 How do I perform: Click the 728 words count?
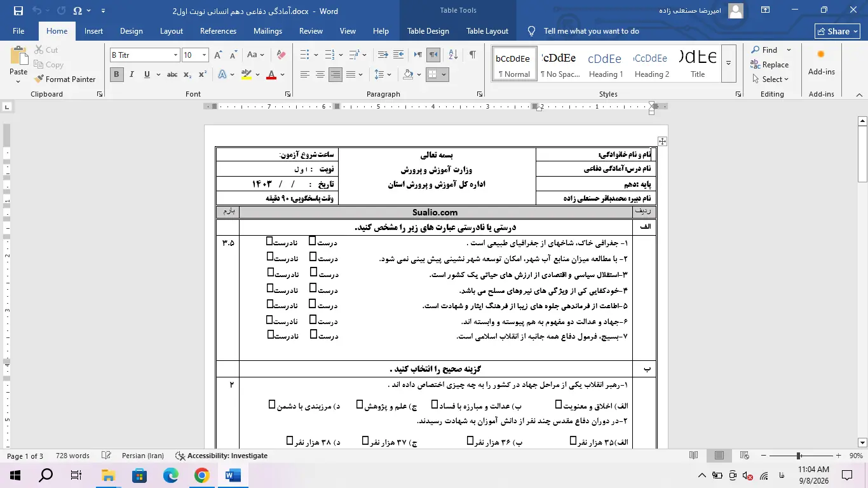point(72,456)
